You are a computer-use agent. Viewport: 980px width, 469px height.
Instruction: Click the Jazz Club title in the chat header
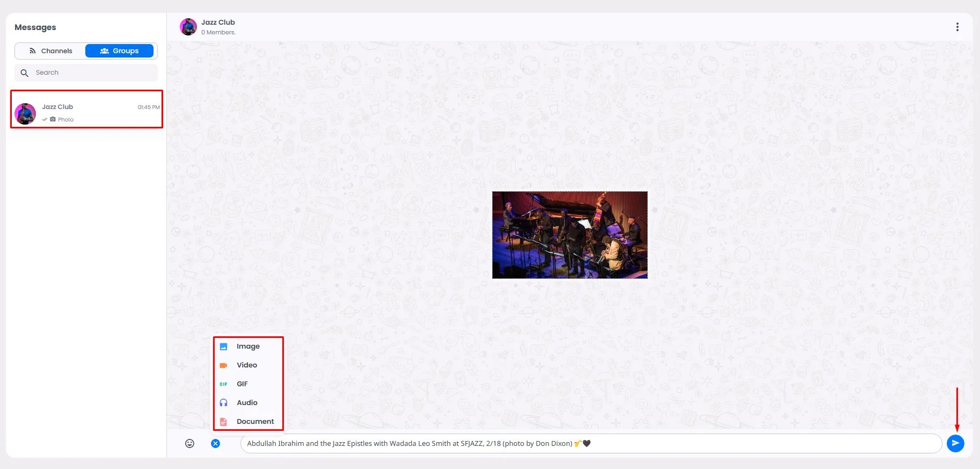[x=218, y=22]
